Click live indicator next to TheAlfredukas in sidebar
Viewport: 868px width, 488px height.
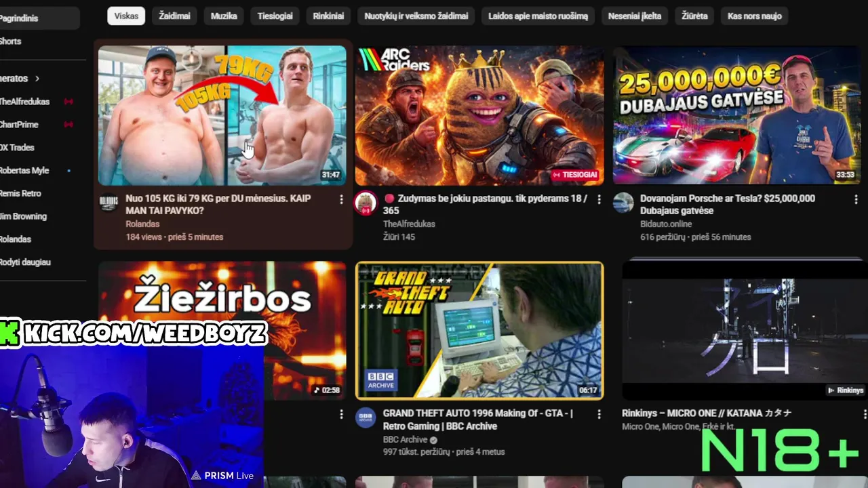[x=68, y=102]
